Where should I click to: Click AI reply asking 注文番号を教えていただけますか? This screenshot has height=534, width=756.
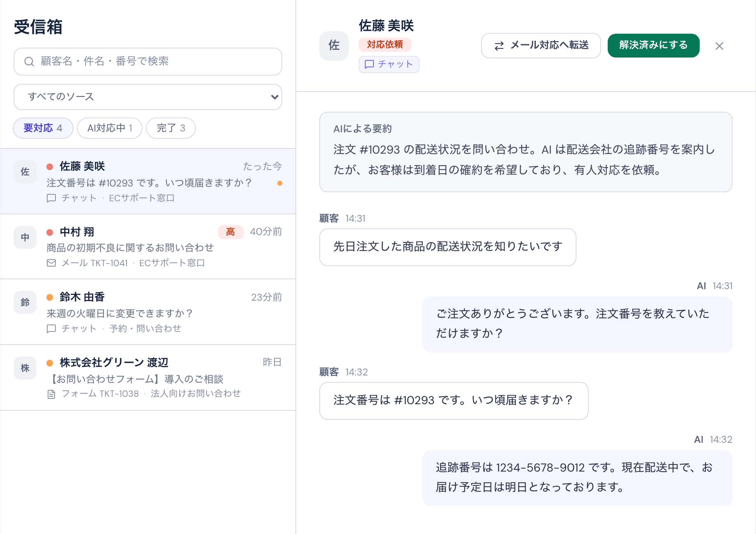click(x=578, y=325)
